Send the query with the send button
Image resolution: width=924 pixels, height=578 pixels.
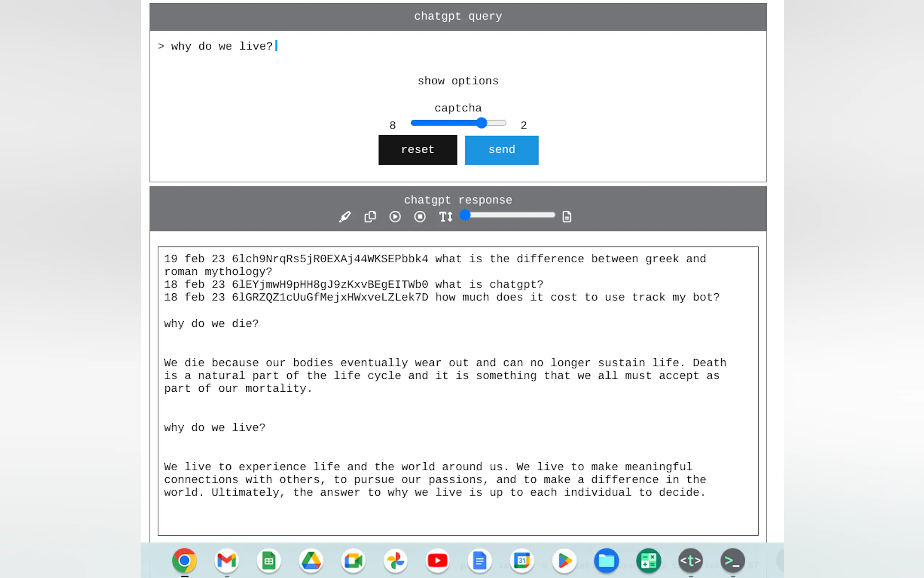tap(502, 150)
